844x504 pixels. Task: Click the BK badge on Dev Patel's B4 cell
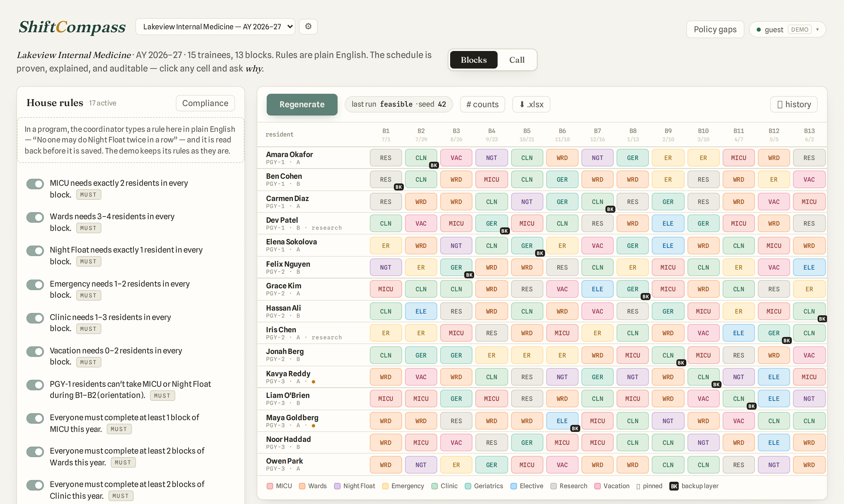click(x=504, y=231)
